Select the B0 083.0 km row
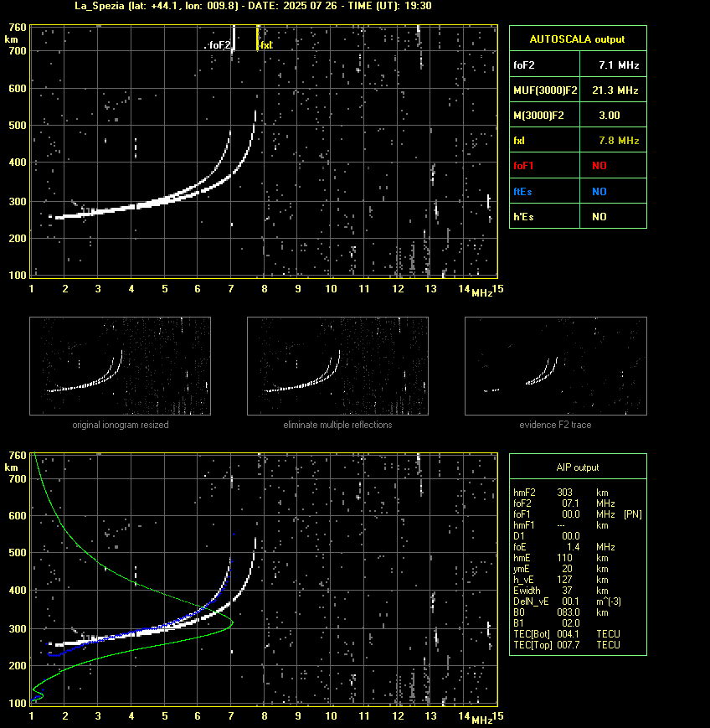The height and width of the screenshot is (728, 710). click(561, 612)
